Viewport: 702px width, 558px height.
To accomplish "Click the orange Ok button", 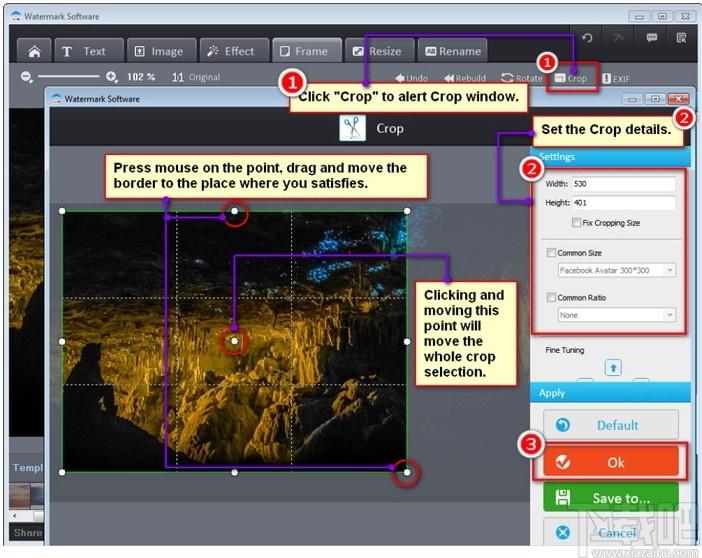I will pos(611,462).
